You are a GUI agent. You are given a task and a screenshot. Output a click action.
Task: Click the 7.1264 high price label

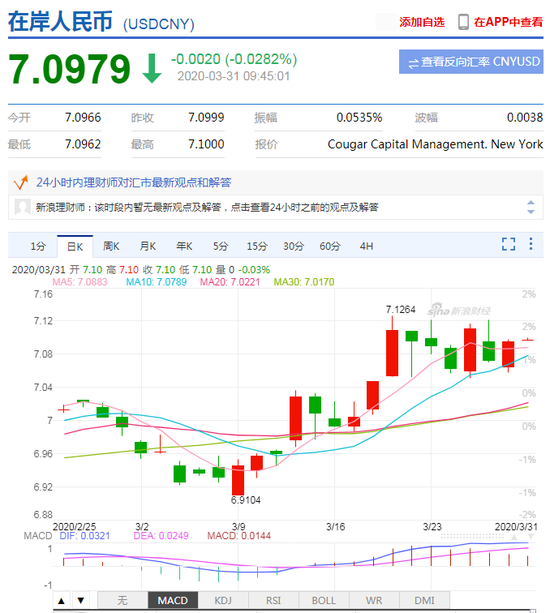pos(400,310)
